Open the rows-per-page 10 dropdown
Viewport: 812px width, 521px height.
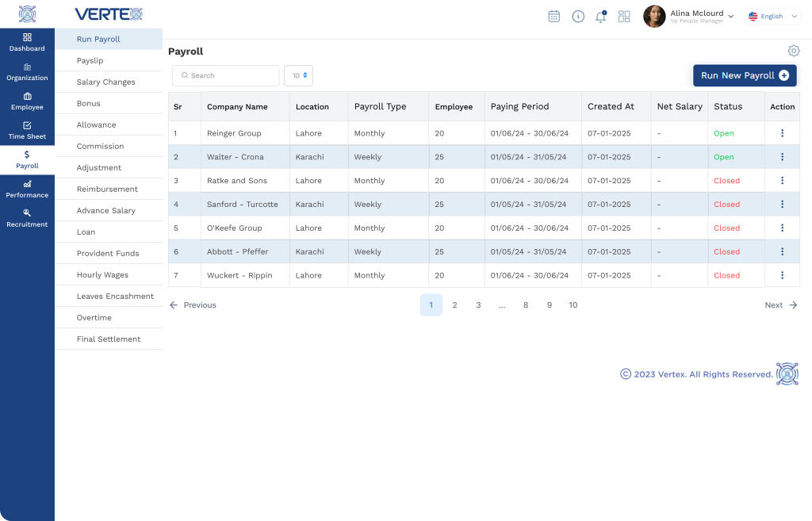tap(298, 75)
